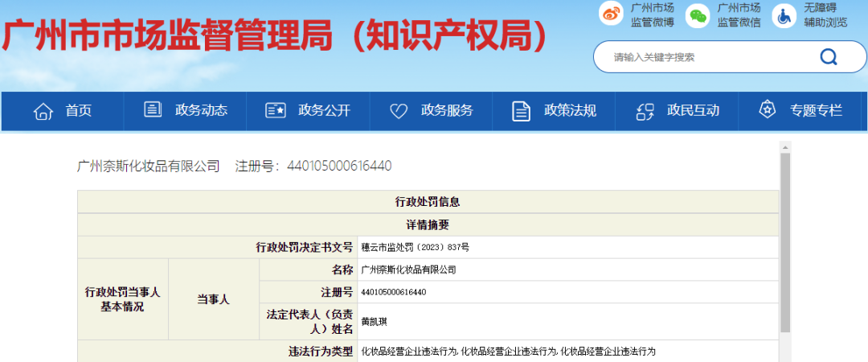This screenshot has height=362, width=868.
Task: Select the 政策法规 navigation item
Action: 570,111
